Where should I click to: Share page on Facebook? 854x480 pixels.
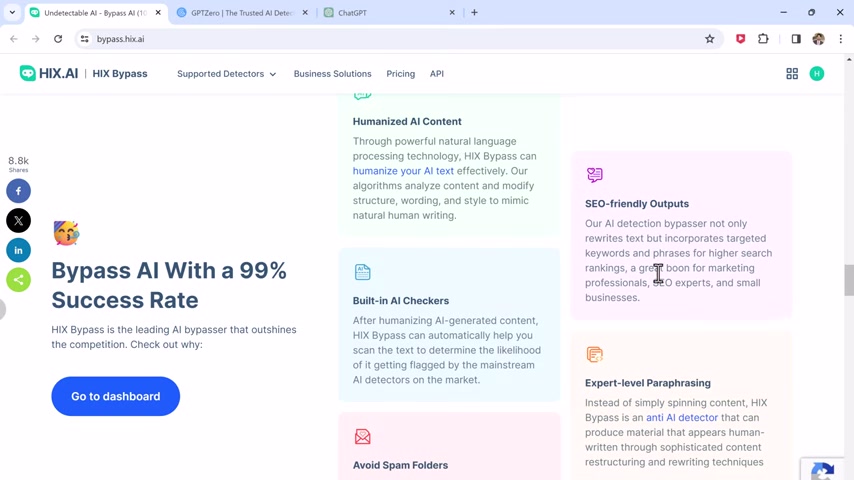pos(19,191)
